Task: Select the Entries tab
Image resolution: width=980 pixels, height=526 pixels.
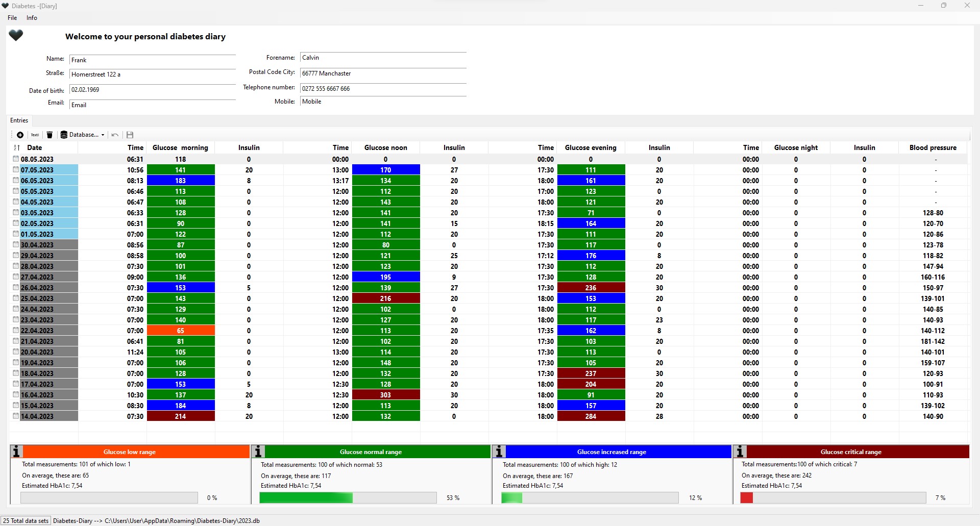Action: [x=19, y=120]
